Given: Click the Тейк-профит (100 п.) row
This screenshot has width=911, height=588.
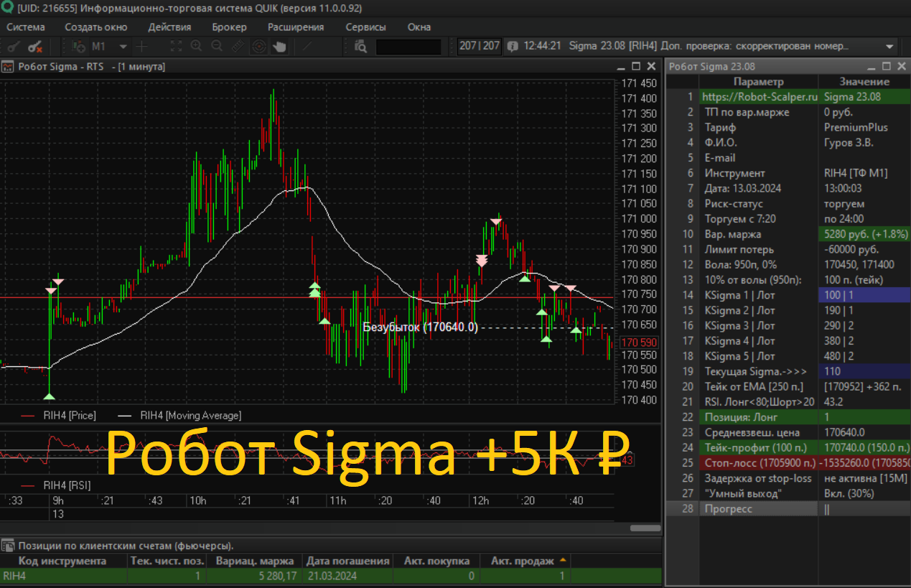Looking at the screenshot, I should click(x=788, y=447).
